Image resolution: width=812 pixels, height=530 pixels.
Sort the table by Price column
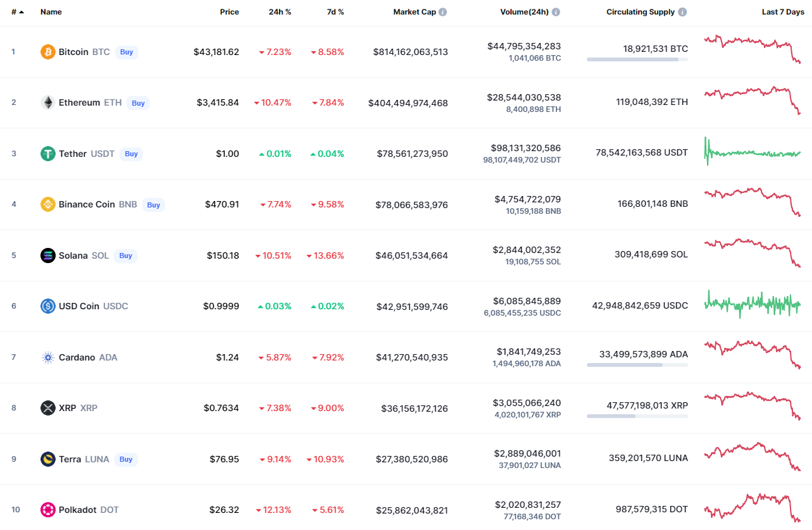[x=229, y=12]
